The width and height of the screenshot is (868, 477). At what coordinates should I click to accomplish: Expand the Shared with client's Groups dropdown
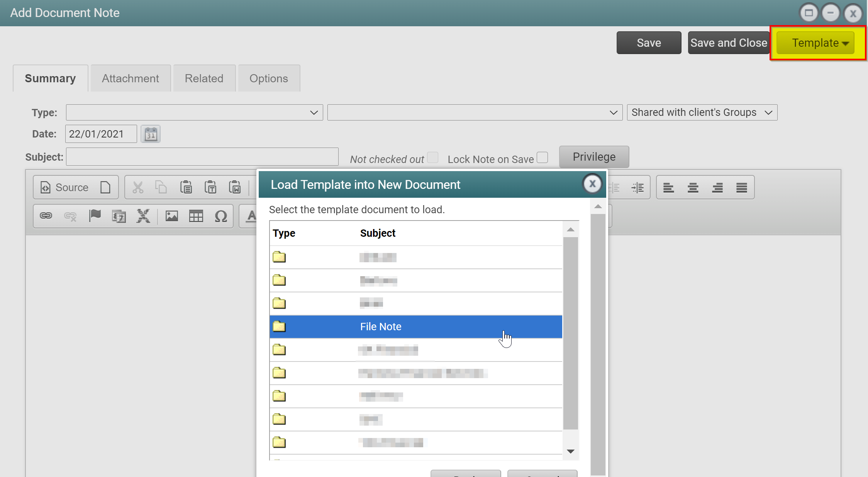pyautogui.click(x=702, y=113)
